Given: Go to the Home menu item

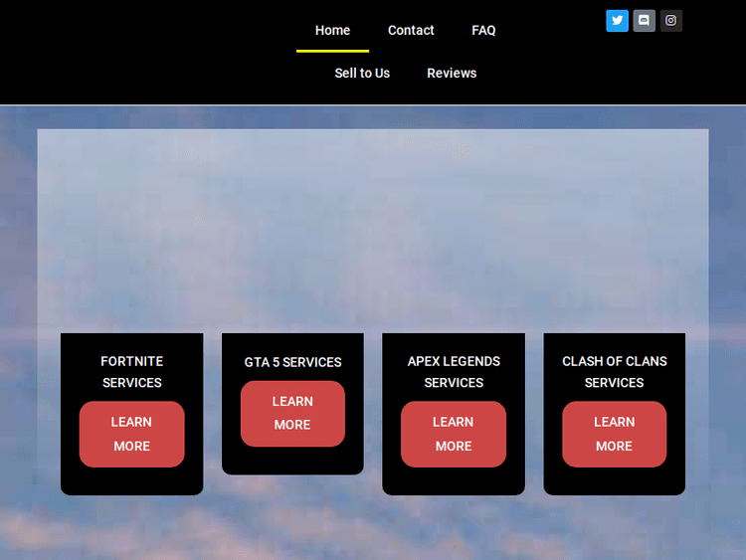Looking at the screenshot, I should pos(332,31).
